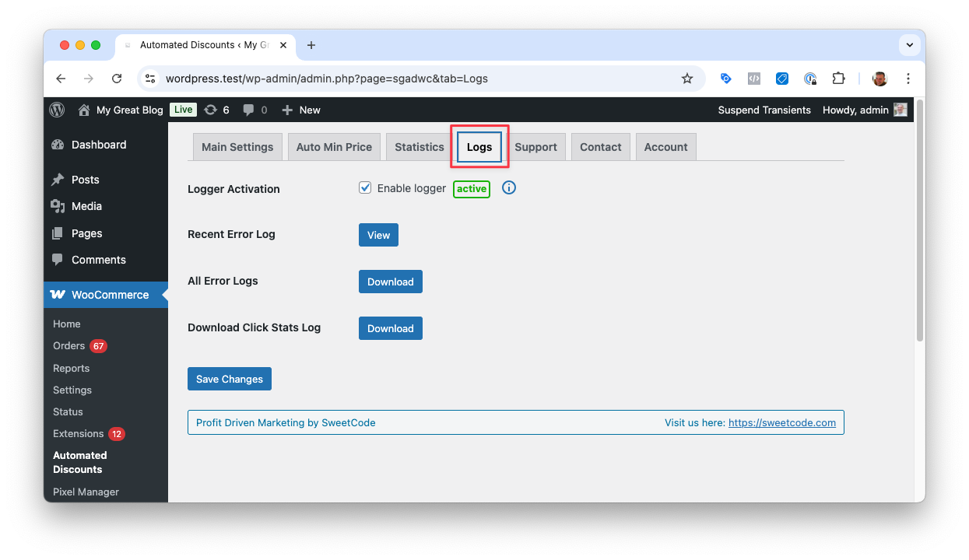This screenshot has height=560, width=969.
Task: Click the browser address bar URL
Action: pos(327,79)
